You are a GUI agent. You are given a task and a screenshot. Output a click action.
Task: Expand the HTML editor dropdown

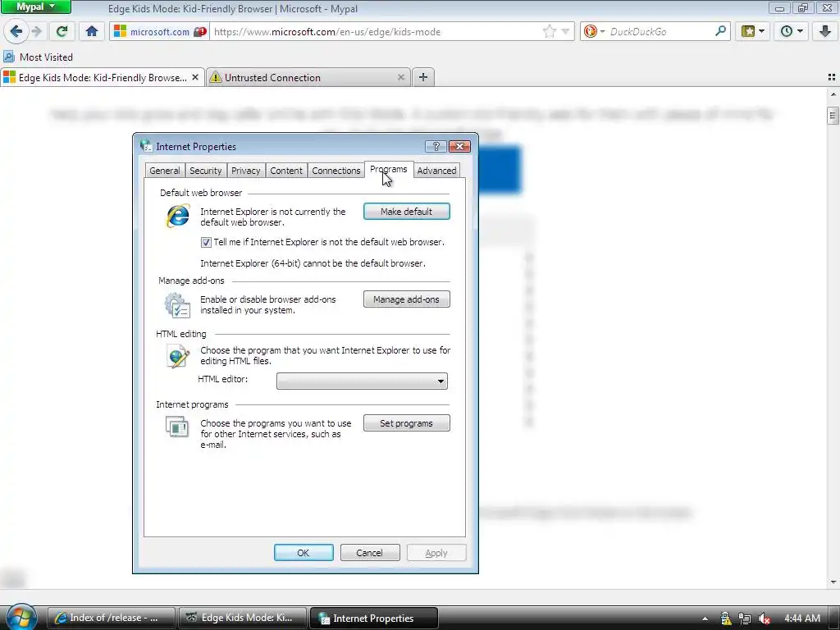[362, 381]
